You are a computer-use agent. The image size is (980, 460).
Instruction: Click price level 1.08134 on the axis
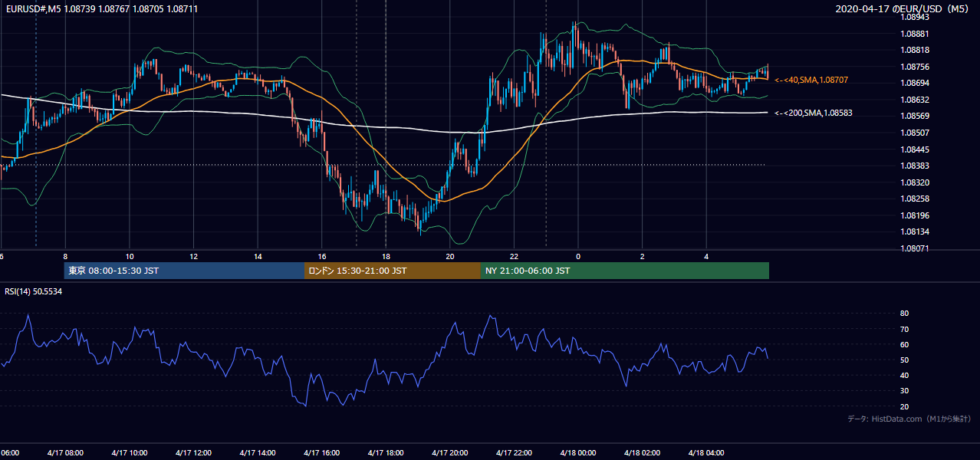point(916,232)
